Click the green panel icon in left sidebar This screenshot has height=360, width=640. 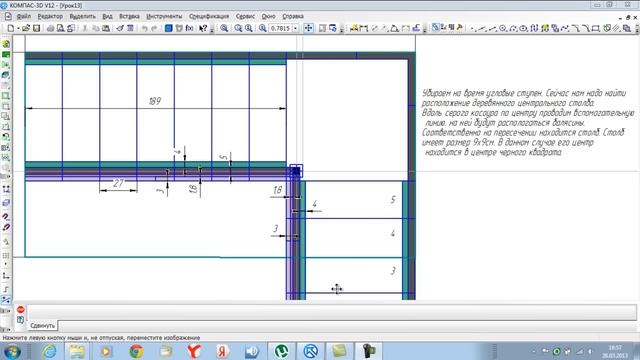6,54
